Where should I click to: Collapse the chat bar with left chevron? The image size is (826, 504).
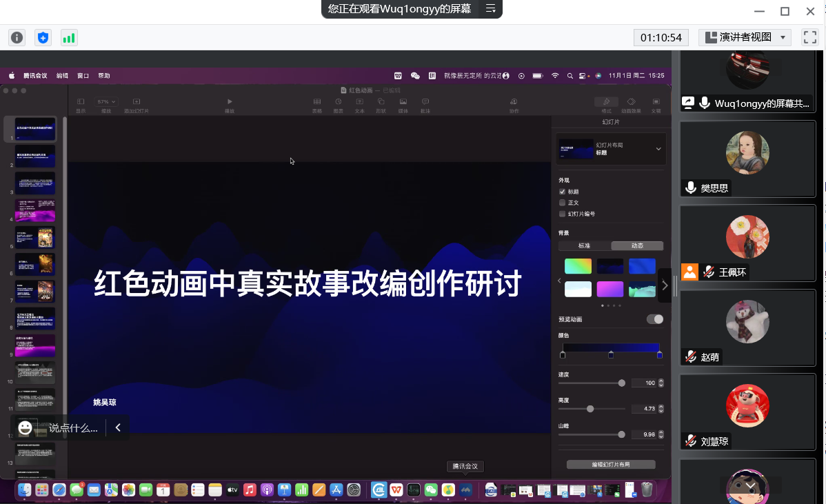coord(118,427)
